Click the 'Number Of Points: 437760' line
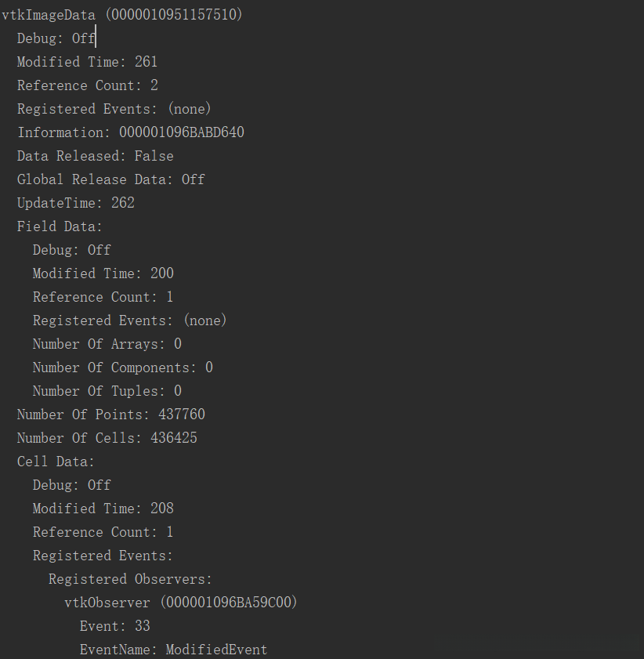The width and height of the screenshot is (644, 659). coord(110,415)
